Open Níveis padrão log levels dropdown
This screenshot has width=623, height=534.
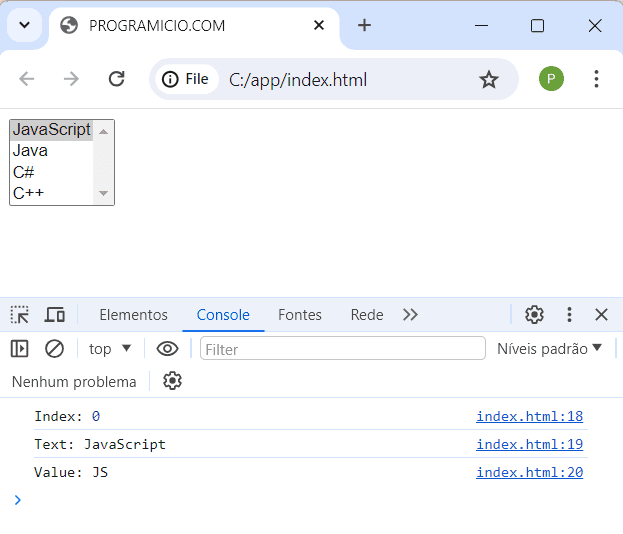tap(549, 349)
